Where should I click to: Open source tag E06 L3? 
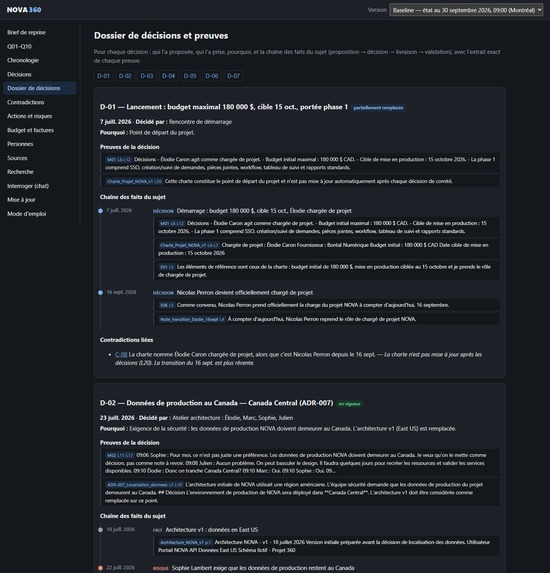(167, 305)
